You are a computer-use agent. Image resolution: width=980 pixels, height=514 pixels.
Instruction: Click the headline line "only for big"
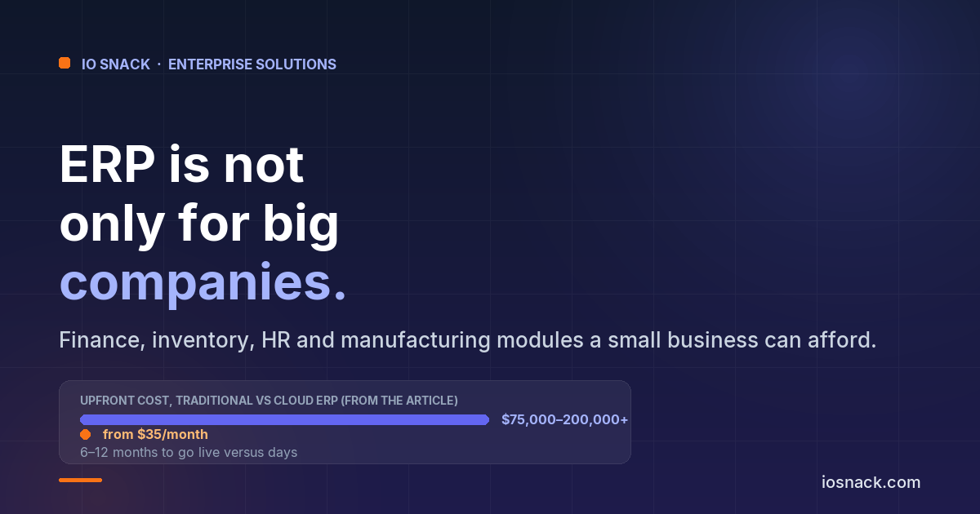tap(199, 223)
